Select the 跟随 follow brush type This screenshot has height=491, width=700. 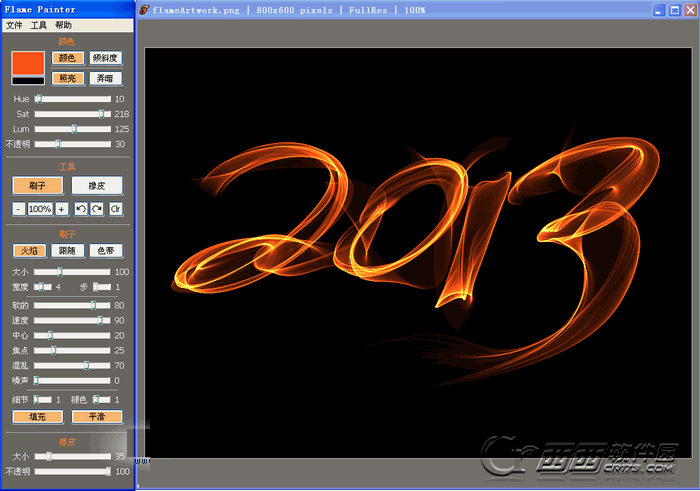point(67,251)
